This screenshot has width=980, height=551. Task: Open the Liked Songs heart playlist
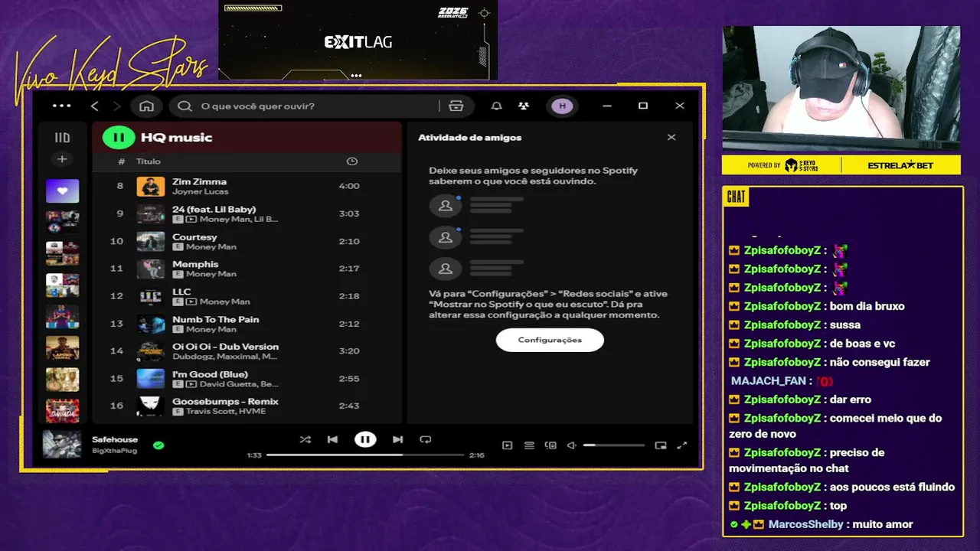(62, 191)
